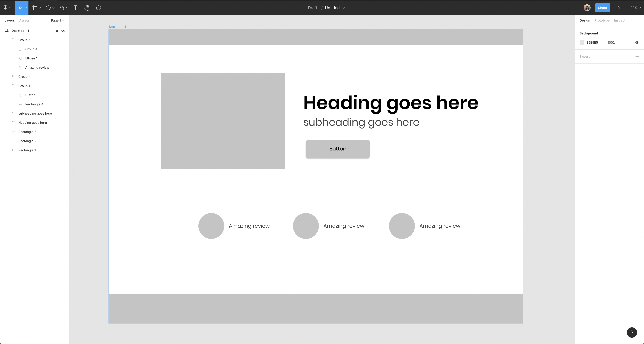Select the Ellipse shape tool
644x344 pixels.
pyautogui.click(x=48, y=8)
